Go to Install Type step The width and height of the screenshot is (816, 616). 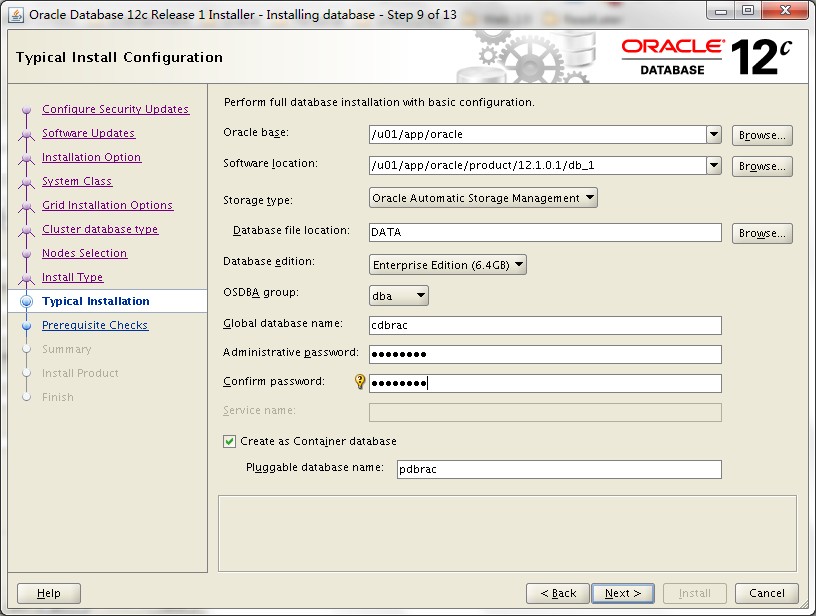point(73,277)
